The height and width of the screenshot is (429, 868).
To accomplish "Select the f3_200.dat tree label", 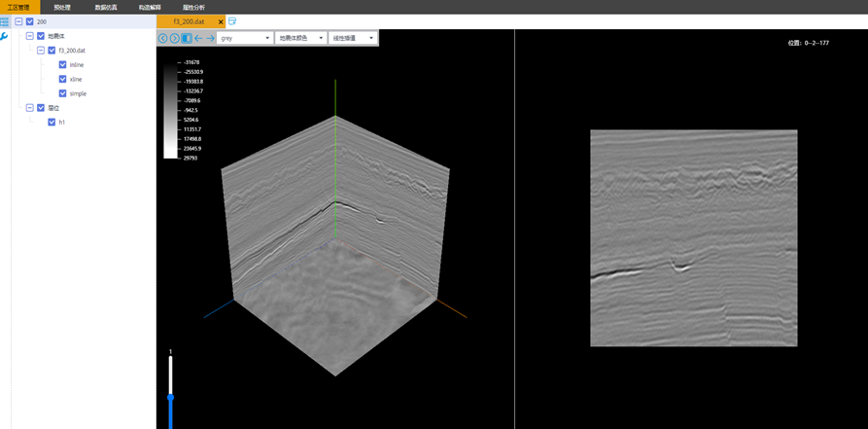I will coord(72,51).
